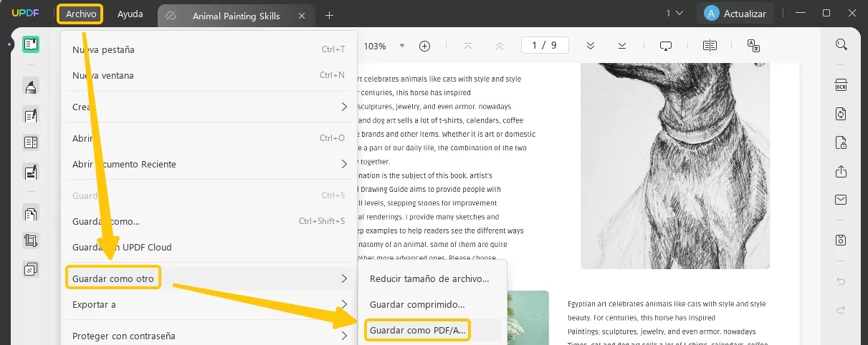Click the redo arrow icon

coord(841,309)
